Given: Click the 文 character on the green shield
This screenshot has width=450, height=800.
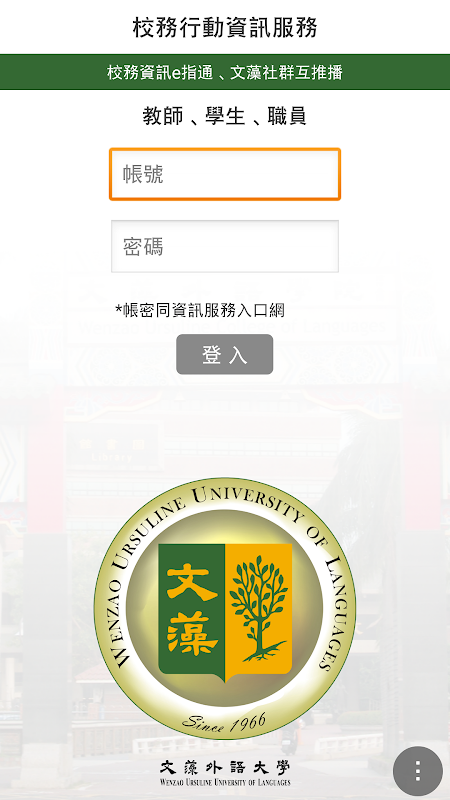Looking at the screenshot, I should point(191,584).
